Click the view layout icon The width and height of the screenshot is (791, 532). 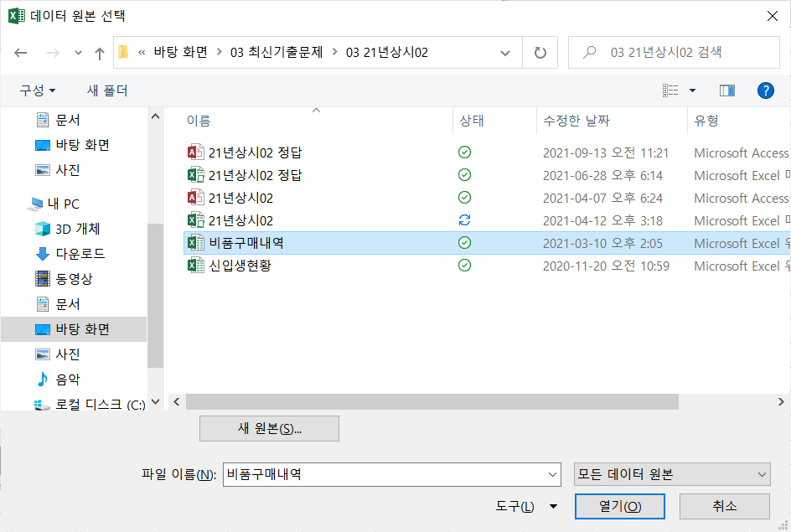pos(671,90)
